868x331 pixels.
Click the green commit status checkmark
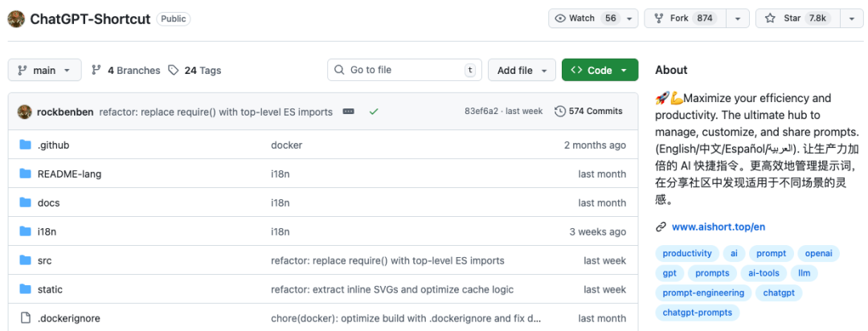pyautogui.click(x=374, y=112)
